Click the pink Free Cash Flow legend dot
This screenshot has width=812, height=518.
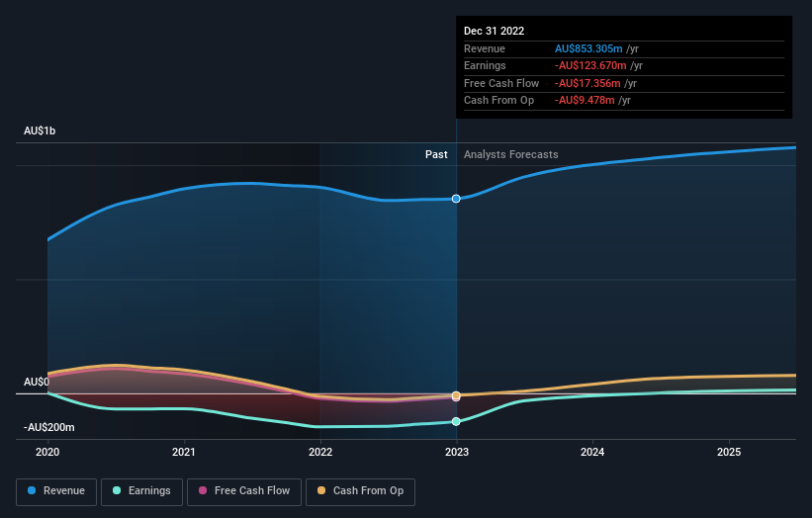click(203, 490)
